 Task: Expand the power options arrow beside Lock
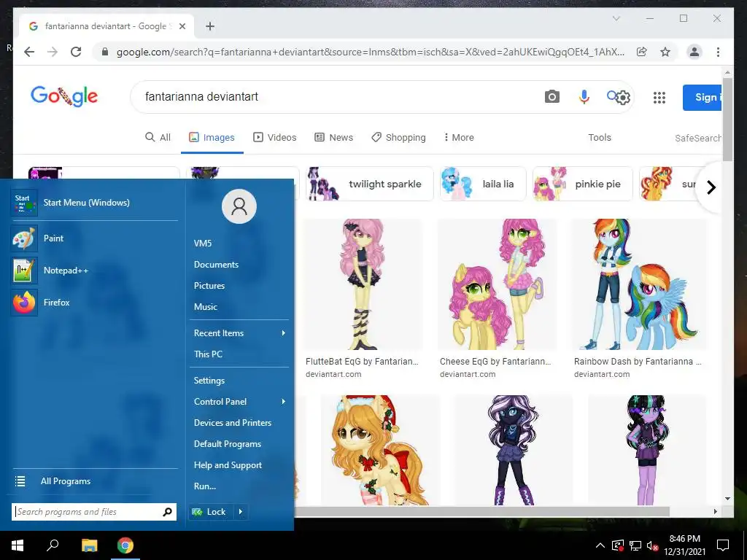coord(241,512)
